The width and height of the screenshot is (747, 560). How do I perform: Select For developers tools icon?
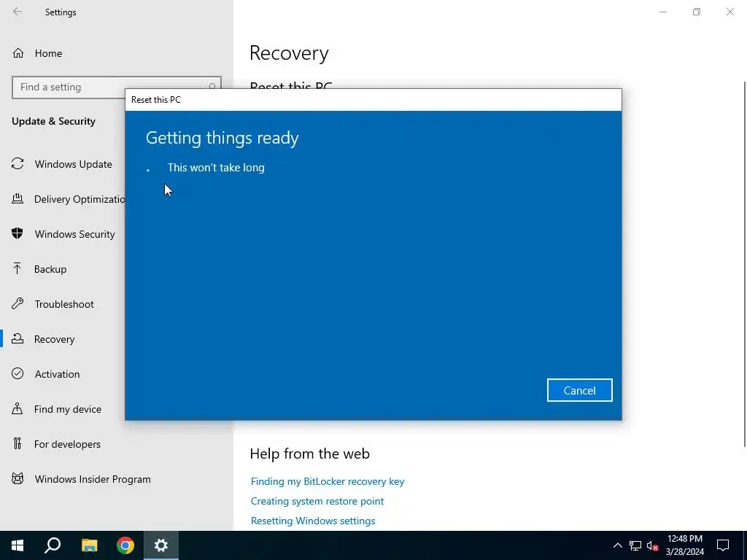[x=18, y=444]
